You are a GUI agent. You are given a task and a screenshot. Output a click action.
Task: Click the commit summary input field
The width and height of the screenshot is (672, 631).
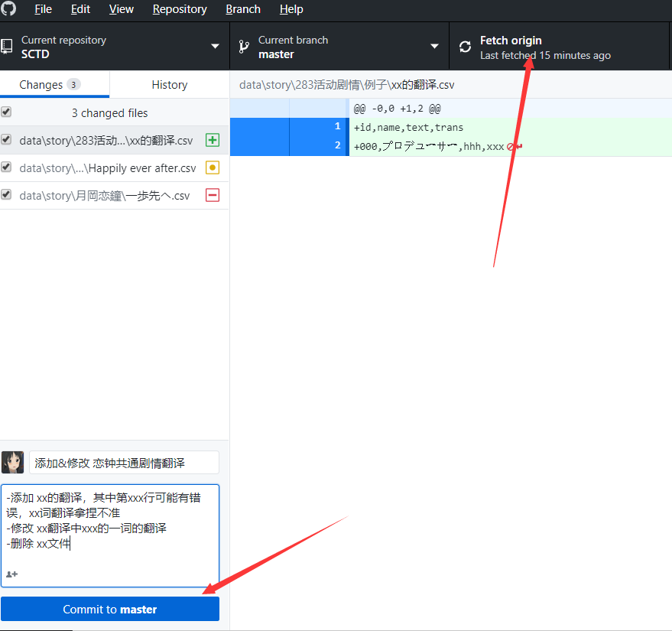pyautogui.click(x=125, y=463)
